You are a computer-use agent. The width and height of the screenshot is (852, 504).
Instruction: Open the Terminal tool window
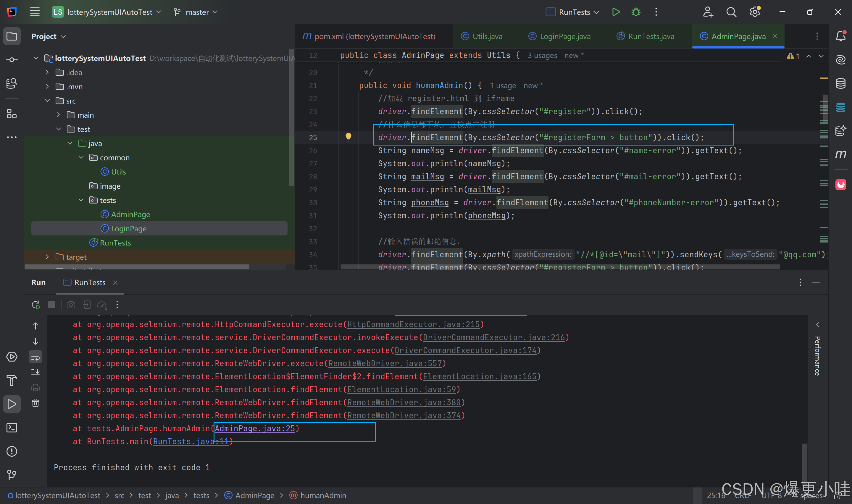[12, 428]
